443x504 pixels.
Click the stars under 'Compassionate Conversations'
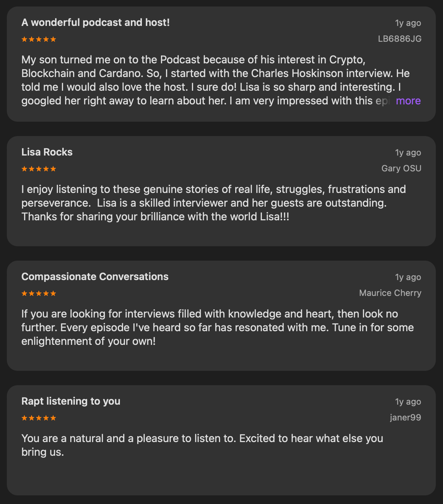pyautogui.click(x=39, y=293)
